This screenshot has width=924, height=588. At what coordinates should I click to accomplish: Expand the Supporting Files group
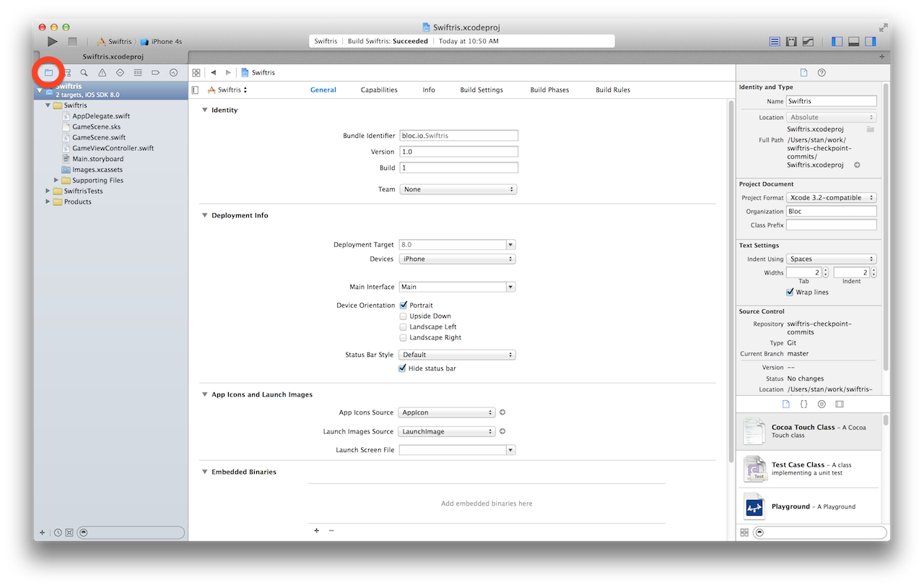(56, 181)
